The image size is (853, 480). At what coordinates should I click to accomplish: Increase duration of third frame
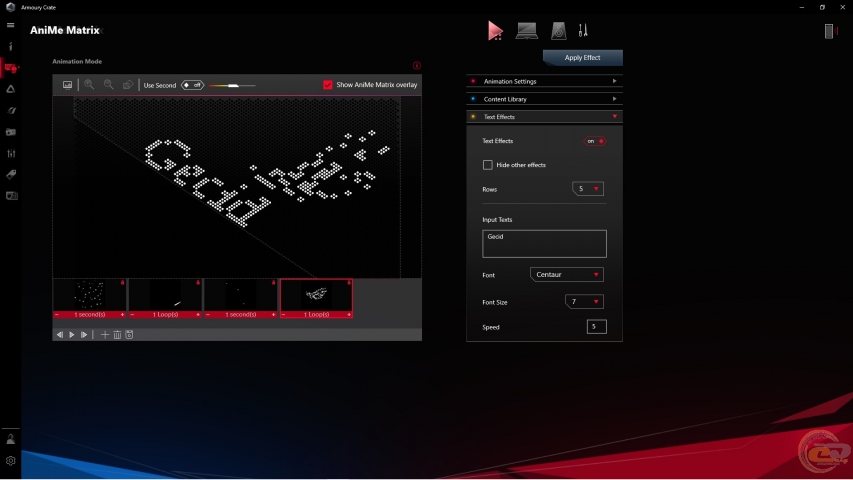click(274, 315)
